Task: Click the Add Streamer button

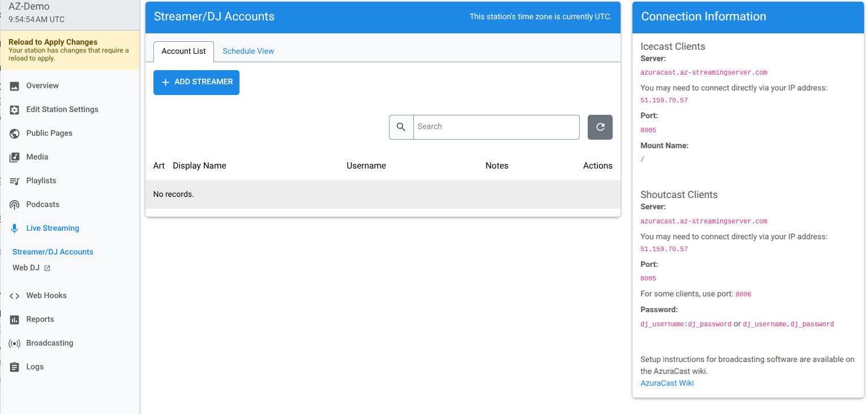Action: tap(196, 82)
